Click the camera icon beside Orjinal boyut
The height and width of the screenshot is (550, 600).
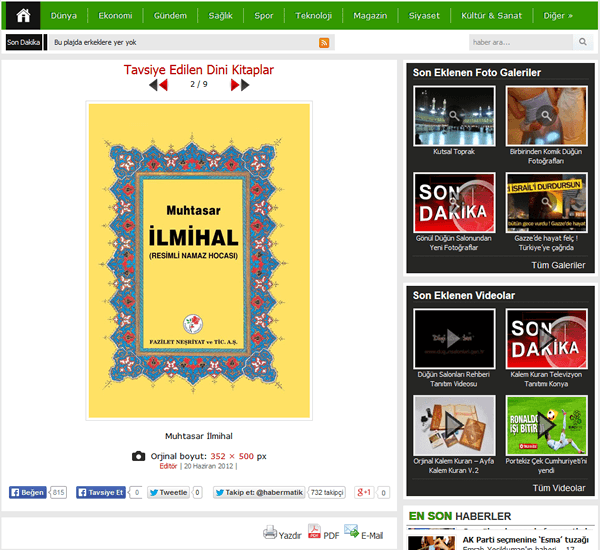(x=138, y=456)
